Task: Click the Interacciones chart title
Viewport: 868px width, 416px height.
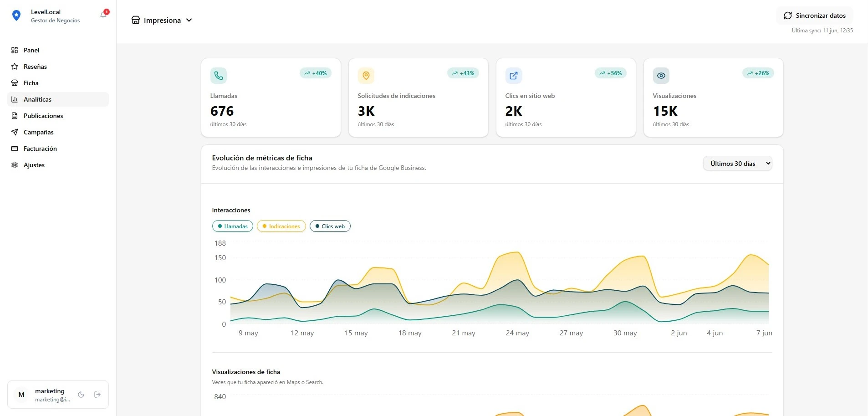Action: pyautogui.click(x=231, y=210)
